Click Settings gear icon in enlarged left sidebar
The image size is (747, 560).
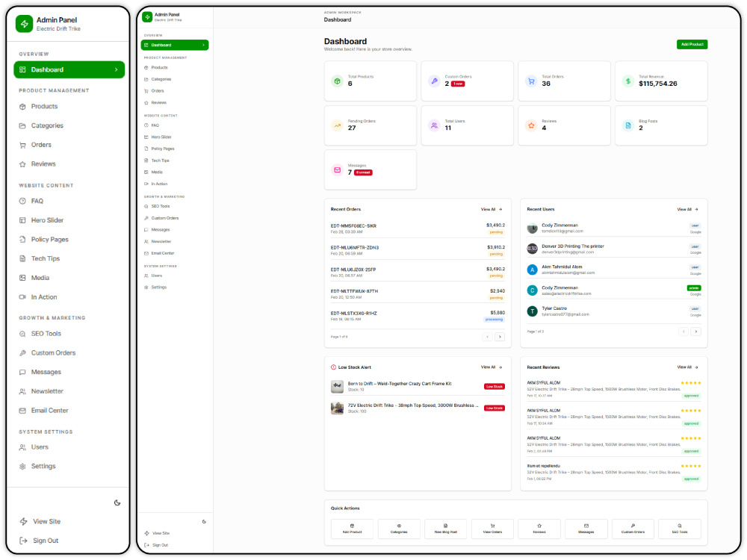coord(22,467)
